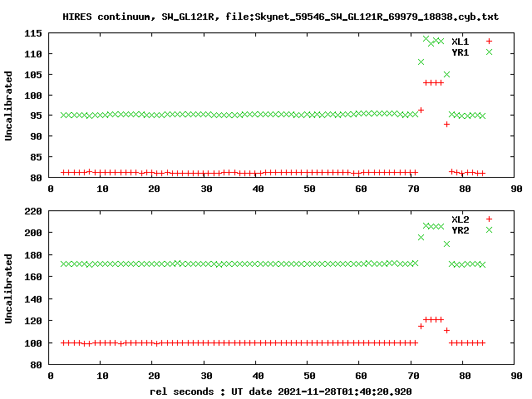The height and width of the screenshot is (399, 532).
Task: Click the 140 y-axis tick label
Action: point(33,299)
